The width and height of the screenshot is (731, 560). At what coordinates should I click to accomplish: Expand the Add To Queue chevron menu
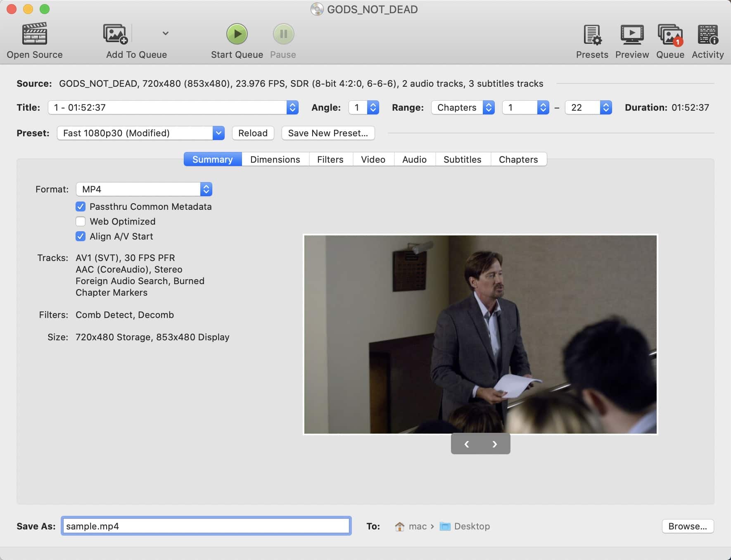coord(165,33)
